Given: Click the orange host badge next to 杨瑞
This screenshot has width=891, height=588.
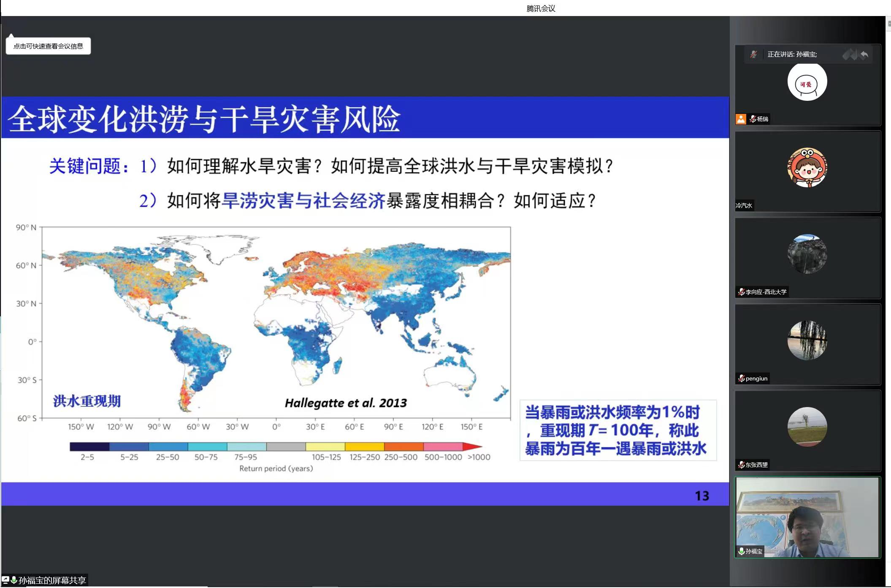Looking at the screenshot, I should [741, 119].
